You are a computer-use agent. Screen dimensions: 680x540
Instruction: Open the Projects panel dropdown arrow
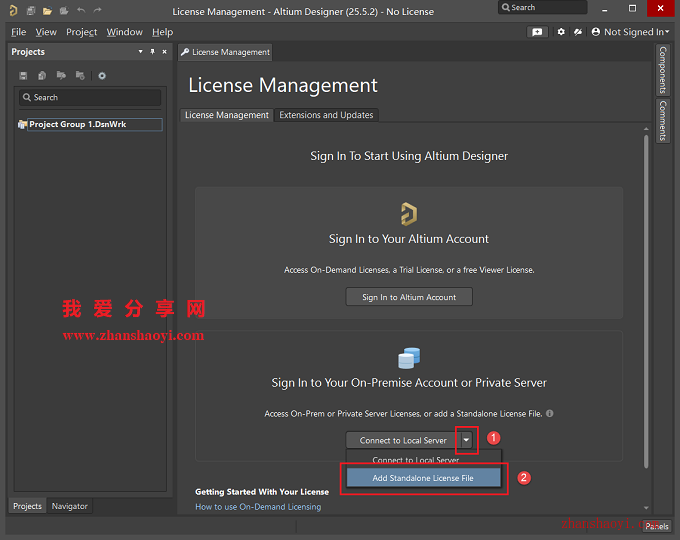(x=141, y=52)
